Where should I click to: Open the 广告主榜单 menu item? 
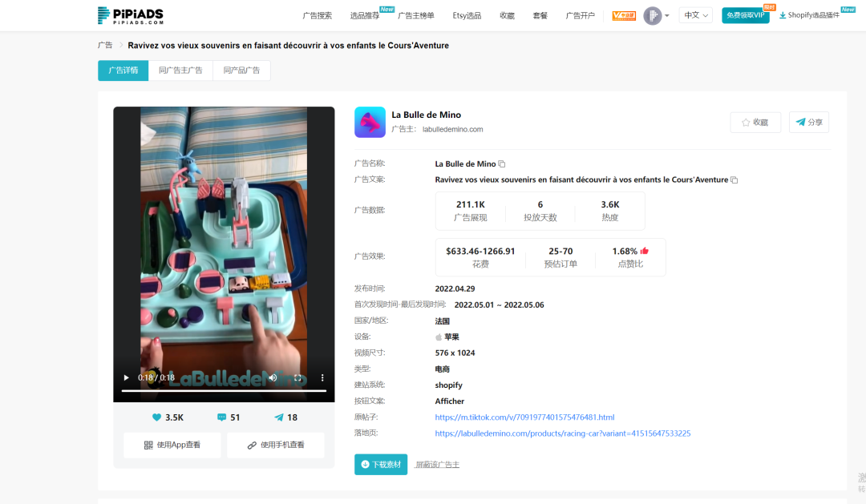(x=416, y=15)
